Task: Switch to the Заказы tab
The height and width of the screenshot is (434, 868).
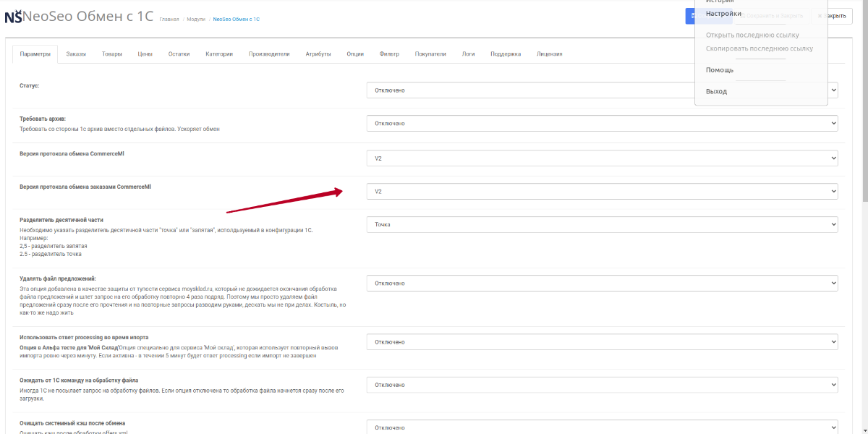Action: pyautogui.click(x=76, y=54)
